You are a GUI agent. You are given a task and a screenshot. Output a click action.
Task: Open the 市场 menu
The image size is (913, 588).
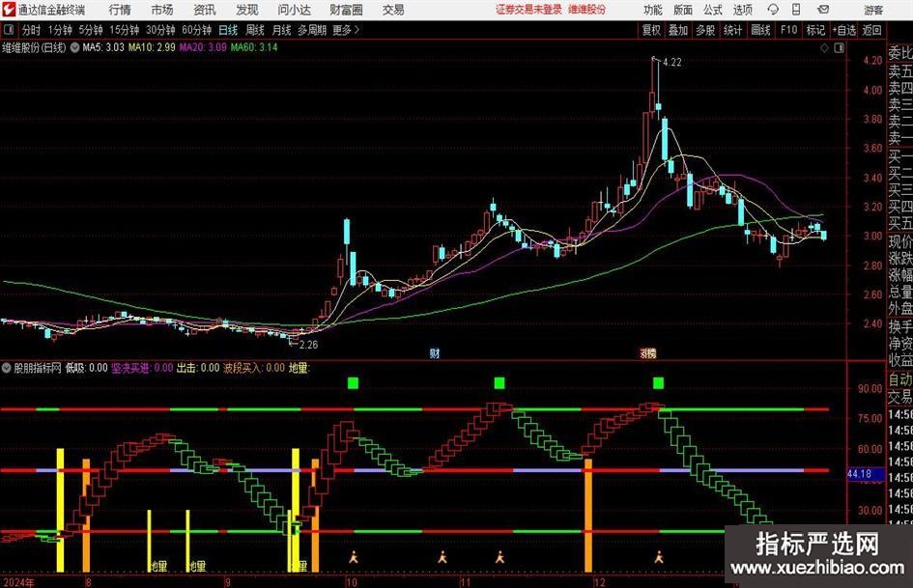tap(162, 10)
